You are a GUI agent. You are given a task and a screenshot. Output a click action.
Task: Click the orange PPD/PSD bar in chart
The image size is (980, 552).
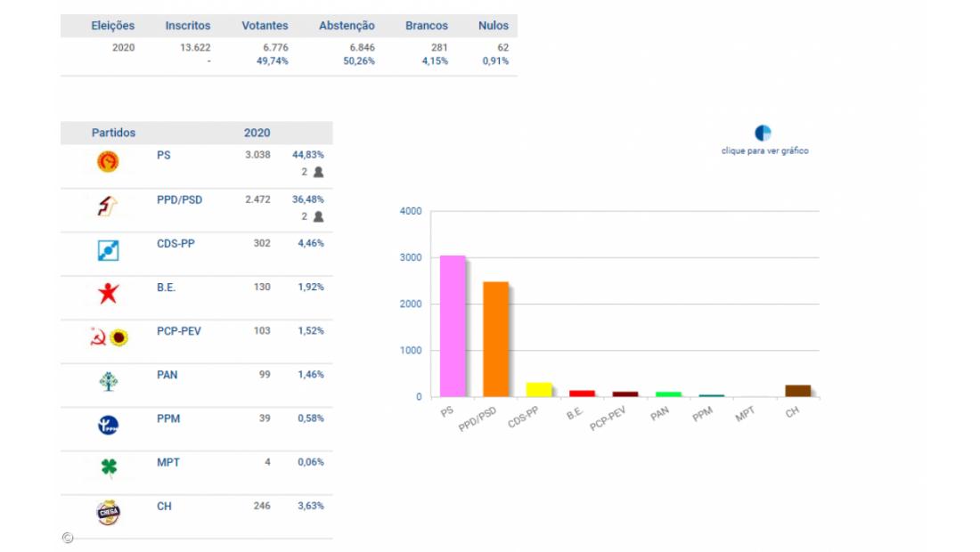pos(495,339)
